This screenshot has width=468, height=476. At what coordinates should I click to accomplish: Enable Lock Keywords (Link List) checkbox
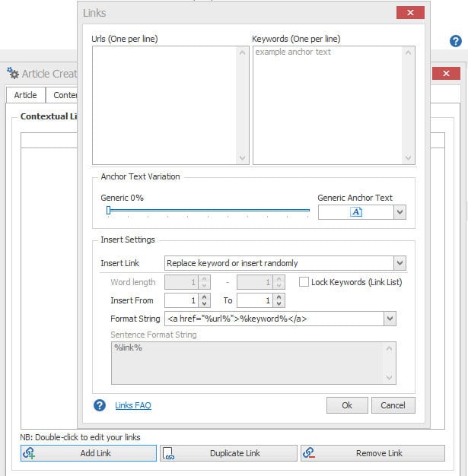[x=304, y=281]
